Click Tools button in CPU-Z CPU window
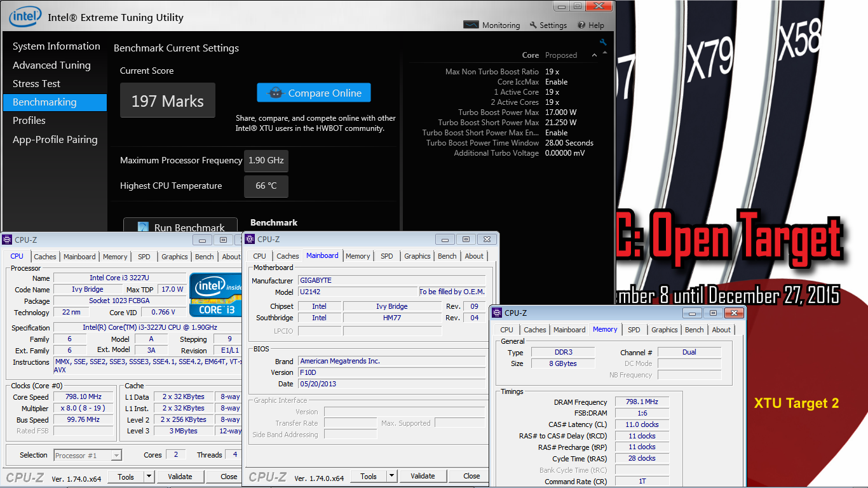868x488 pixels. coord(126,476)
